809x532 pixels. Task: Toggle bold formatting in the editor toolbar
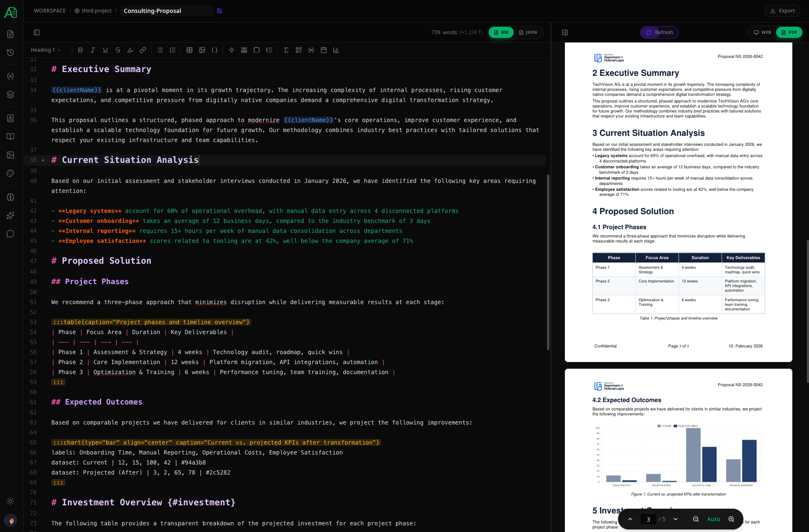(x=80, y=50)
